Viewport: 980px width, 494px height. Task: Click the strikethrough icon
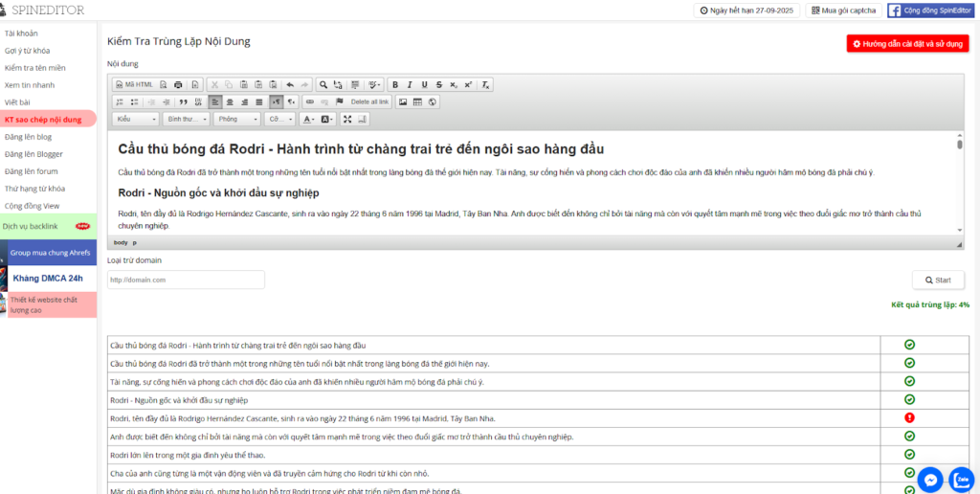(x=439, y=84)
